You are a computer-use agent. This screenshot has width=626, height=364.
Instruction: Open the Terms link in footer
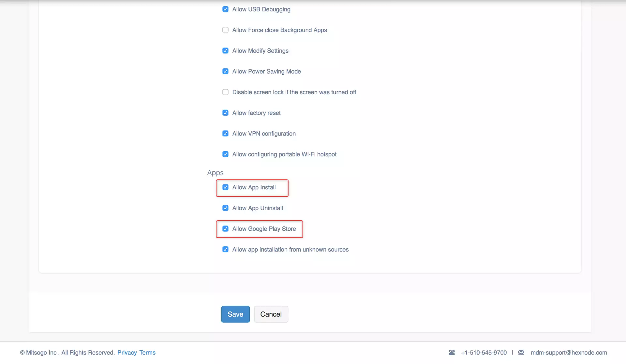coord(147,353)
